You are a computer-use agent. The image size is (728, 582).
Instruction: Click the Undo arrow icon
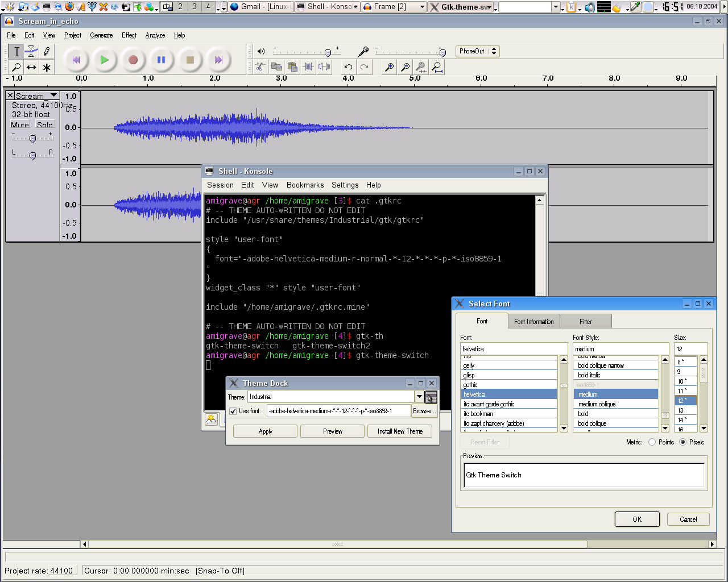pyautogui.click(x=348, y=67)
